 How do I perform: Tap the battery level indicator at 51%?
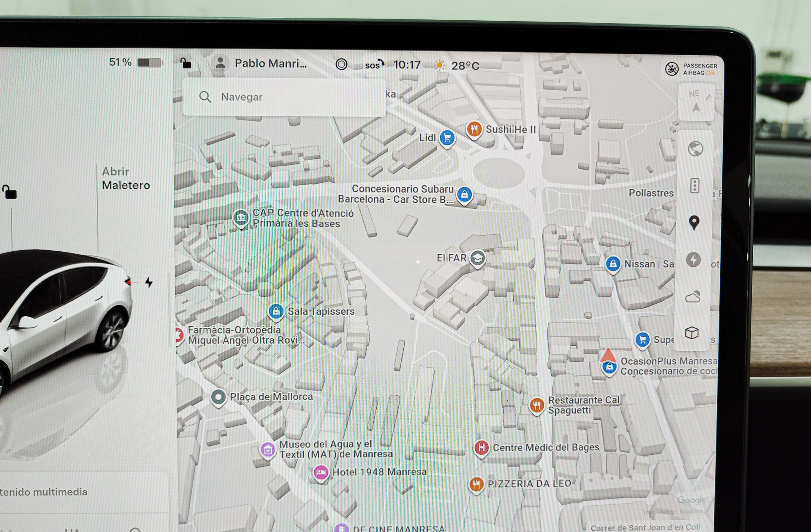click(x=136, y=62)
